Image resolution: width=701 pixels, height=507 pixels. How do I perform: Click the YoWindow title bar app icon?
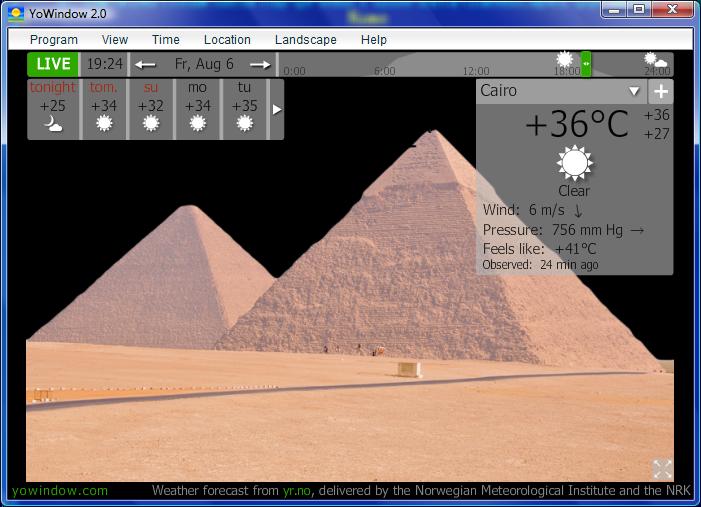pos(16,13)
